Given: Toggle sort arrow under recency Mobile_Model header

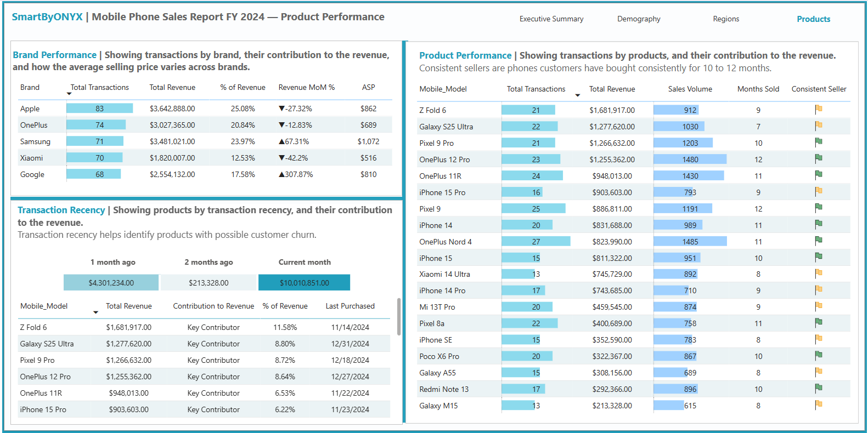Looking at the screenshot, I should click(95, 312).
